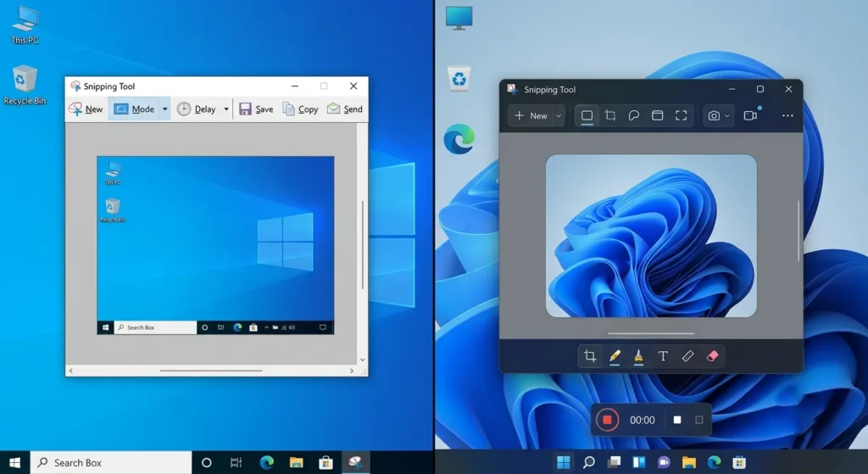Open the Recycle Bin on the Windows 11 desktop
868x474 pixels.
(459, 79)
